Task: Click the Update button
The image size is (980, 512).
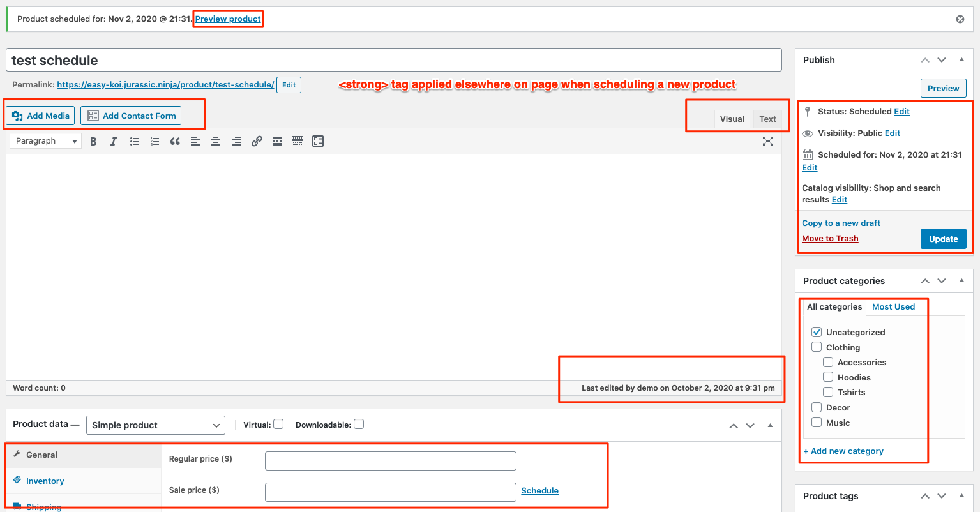Action: (943, 238)
